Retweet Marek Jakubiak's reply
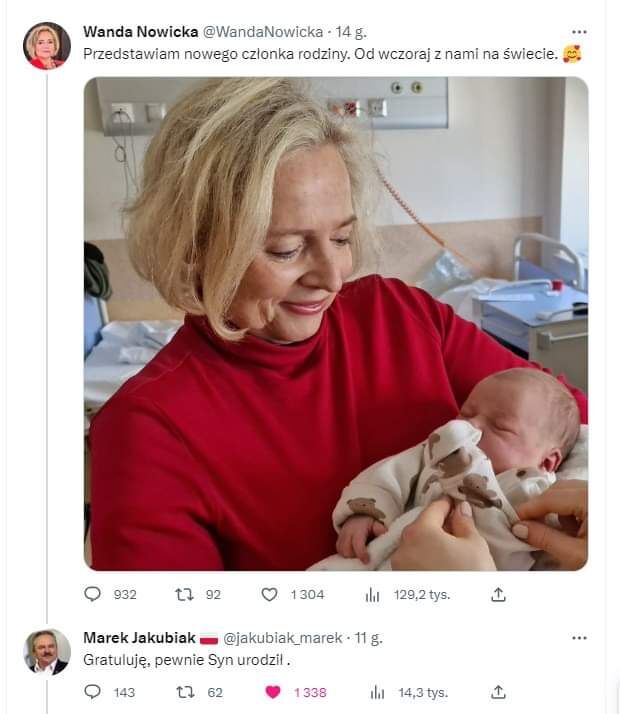This screenshot has height=714, width=620. click(184, 692)
